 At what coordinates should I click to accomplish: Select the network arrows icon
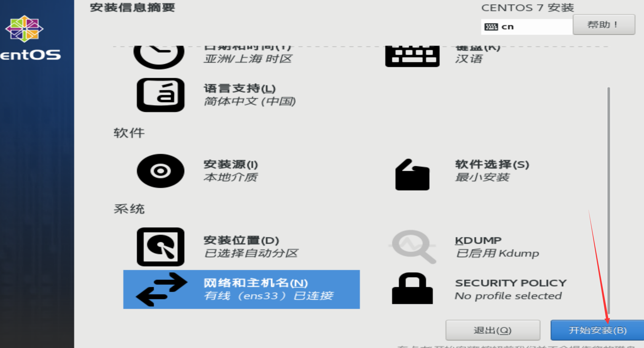click(162, 290)
